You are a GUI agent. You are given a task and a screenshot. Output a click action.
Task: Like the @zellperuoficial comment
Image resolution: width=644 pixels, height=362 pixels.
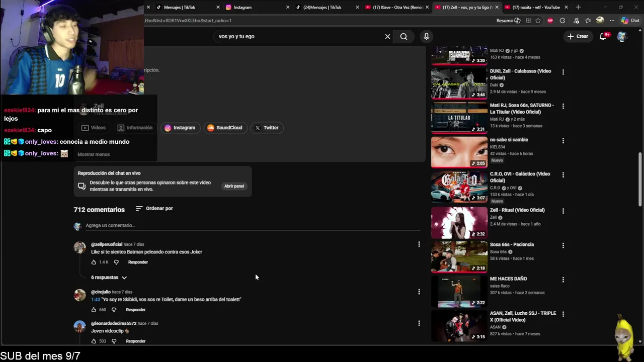[94, 262]
